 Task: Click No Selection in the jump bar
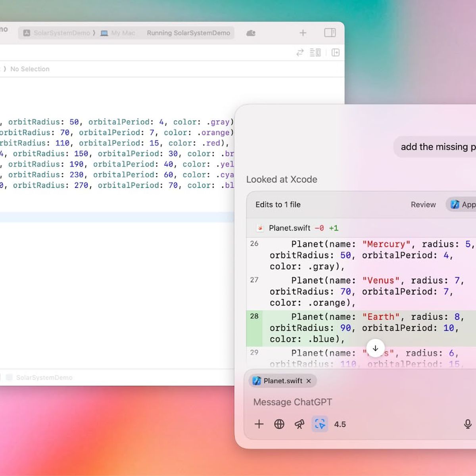pyautogui.click(x=30, y=69)
